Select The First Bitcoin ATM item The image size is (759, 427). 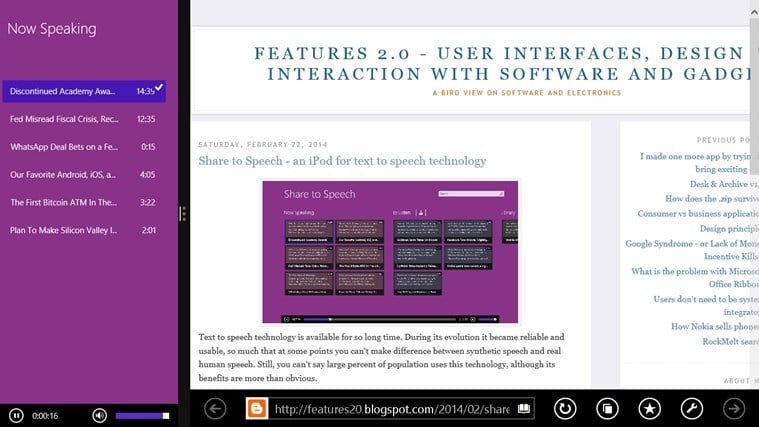tap(84, 202)
